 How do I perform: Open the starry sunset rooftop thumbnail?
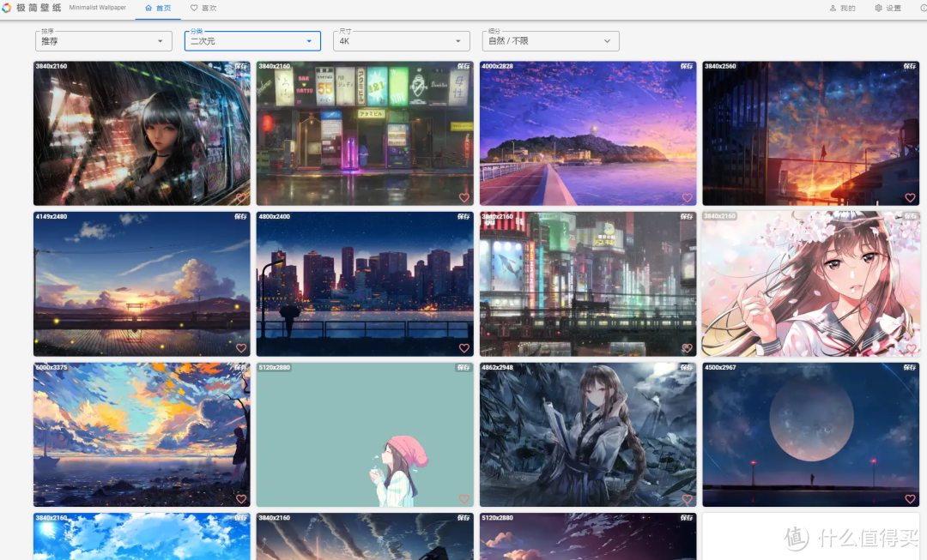coord(810,134)
